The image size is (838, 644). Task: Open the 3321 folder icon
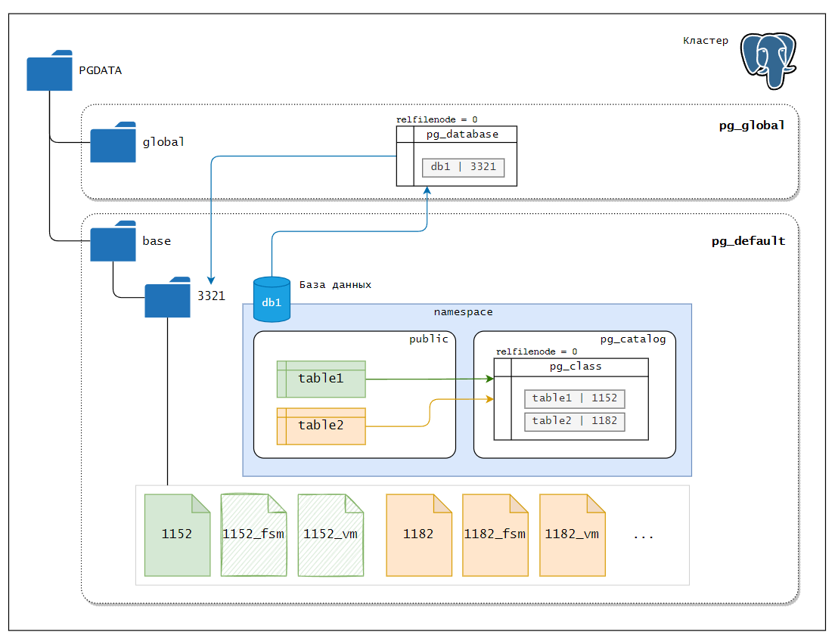tap(167, 297)
